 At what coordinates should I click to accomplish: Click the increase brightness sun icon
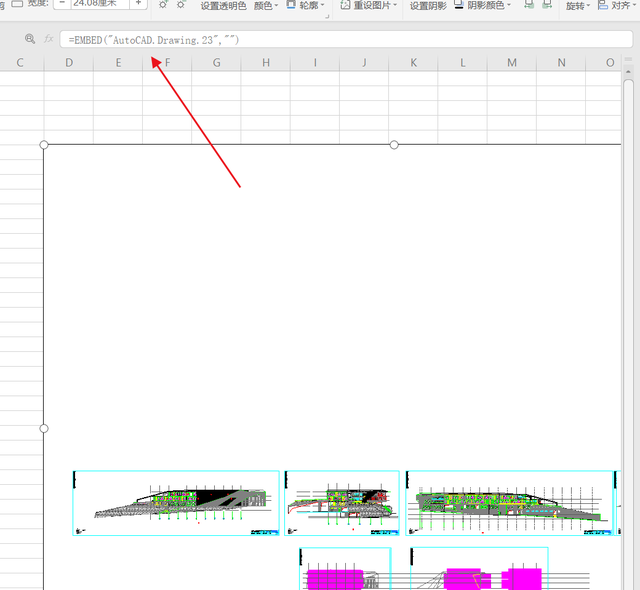[x=163, y=4]
